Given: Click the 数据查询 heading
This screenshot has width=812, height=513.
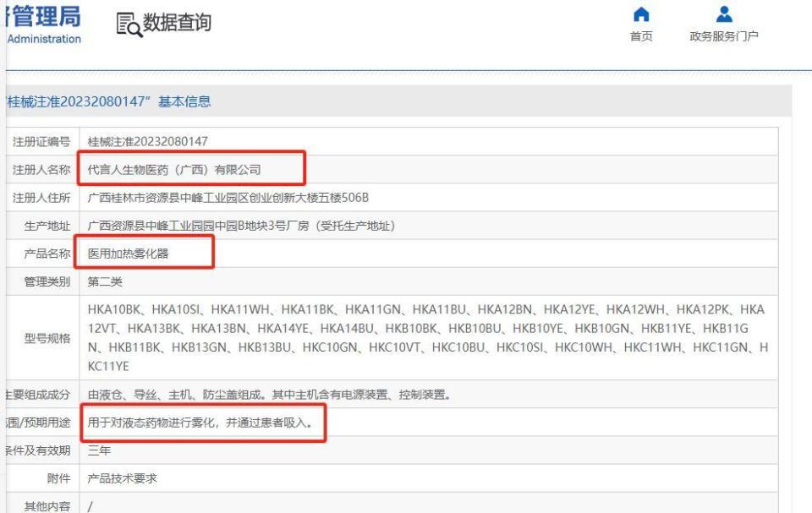Looking at the screenshot, I should [177, 22].
